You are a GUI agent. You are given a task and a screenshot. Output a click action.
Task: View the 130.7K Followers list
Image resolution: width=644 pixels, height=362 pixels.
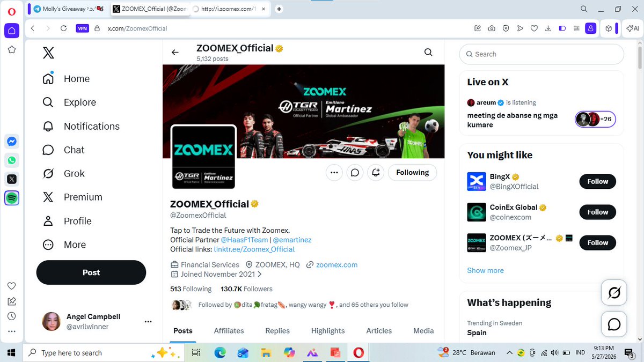246,289
